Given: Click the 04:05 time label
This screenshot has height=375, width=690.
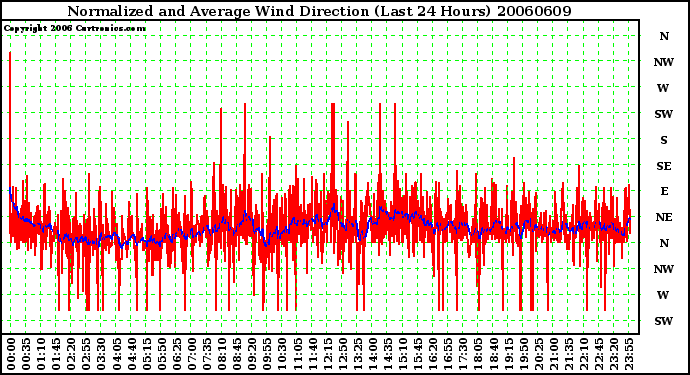Looking at the screenshot, I should (x=116, y=354).
